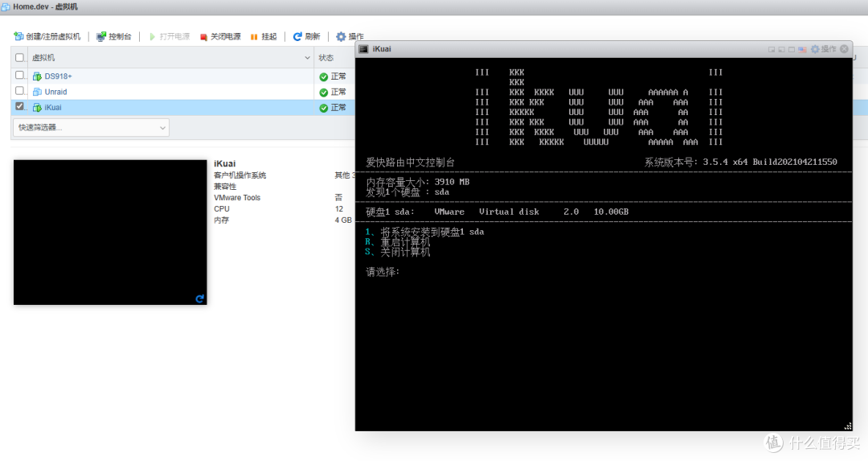Toggle the select-all virtual machines checkbox
This screenshot has height=461, width=868.
[20, 58]
